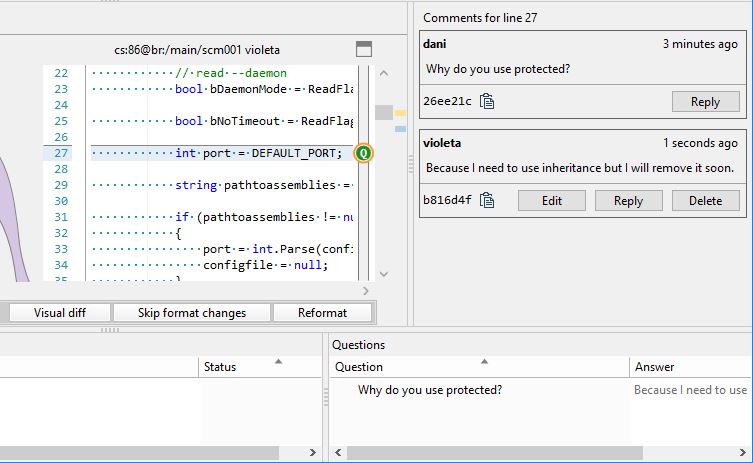Sort by the Question column header
Viewport: 753px width, 463px height.
pos(479,367)
